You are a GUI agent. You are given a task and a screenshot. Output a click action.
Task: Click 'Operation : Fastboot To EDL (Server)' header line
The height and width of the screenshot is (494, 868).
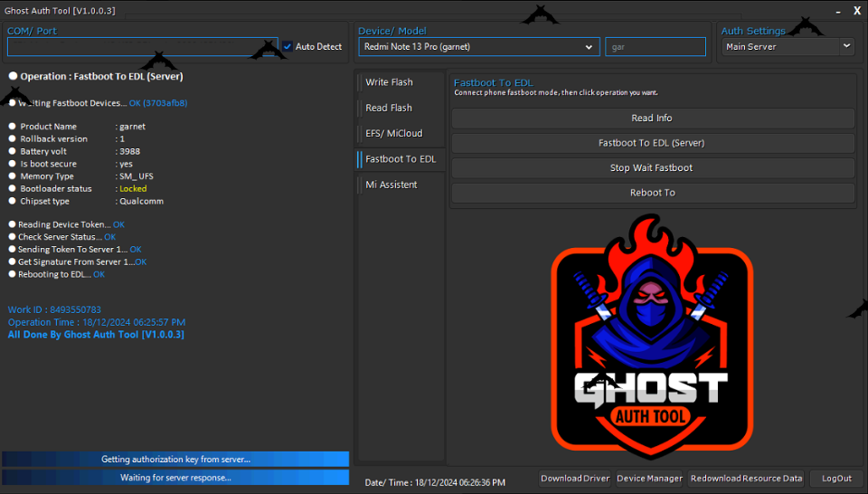coord(96,76)
